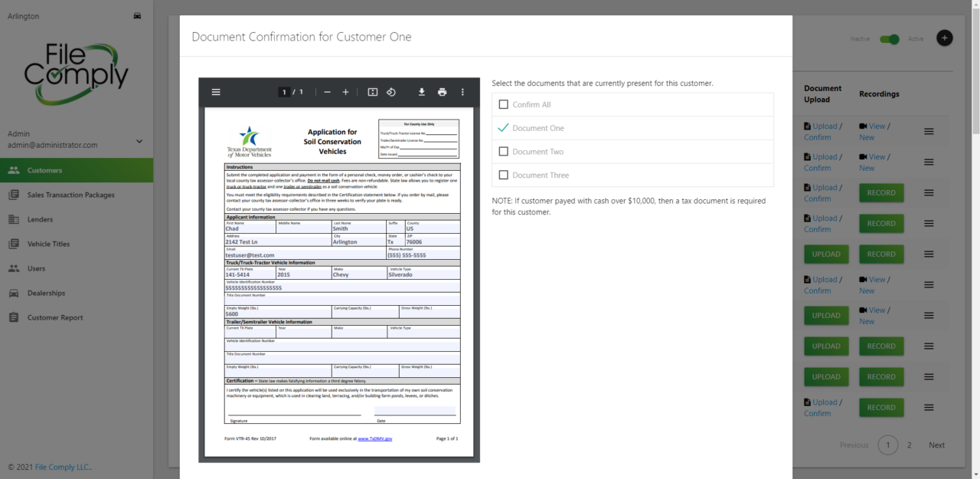Screen dimensions: 980x479
Task: Go to page 1 in pagination
Action: click(x=887, y=445)
